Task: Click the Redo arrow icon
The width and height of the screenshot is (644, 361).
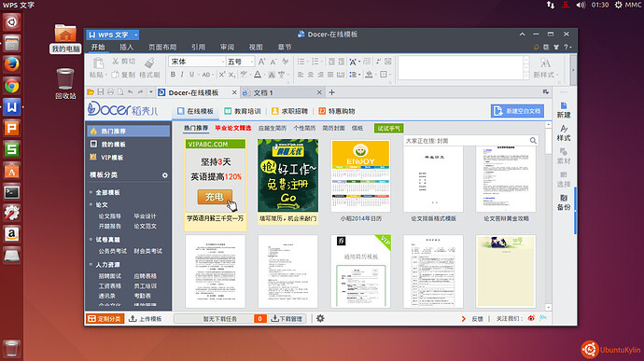Action: click(x=140, y=92)
